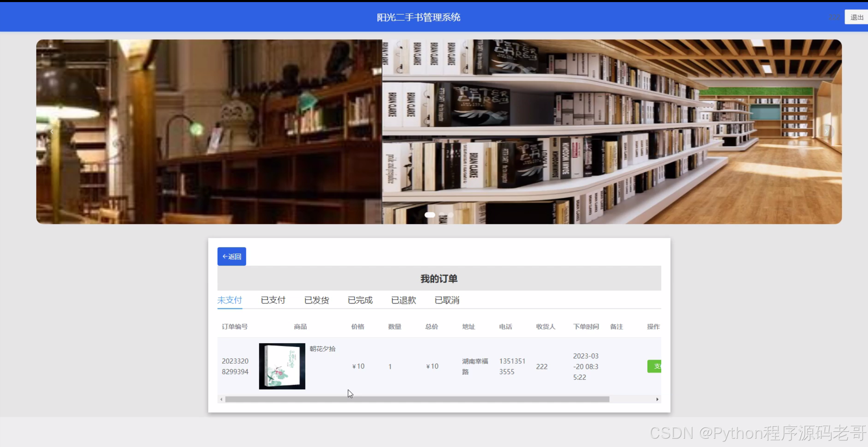Click the carousel next arrow

click(x=826, y=132)
